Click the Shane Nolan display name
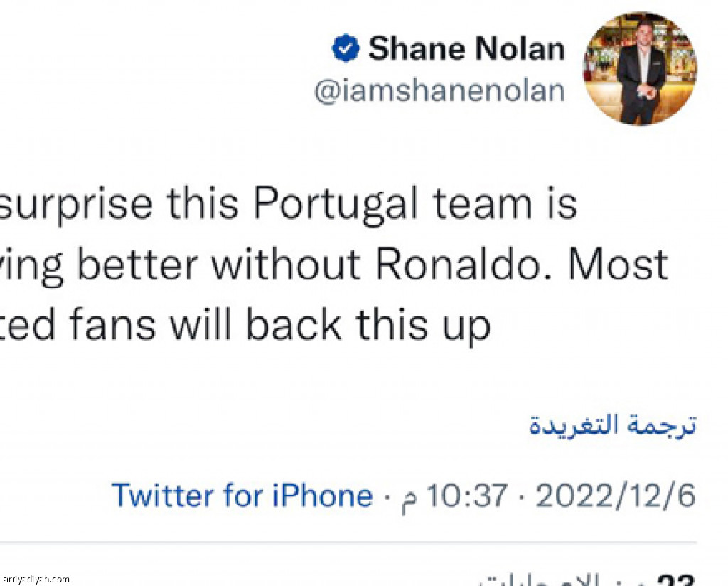 (x=466, y=49)
